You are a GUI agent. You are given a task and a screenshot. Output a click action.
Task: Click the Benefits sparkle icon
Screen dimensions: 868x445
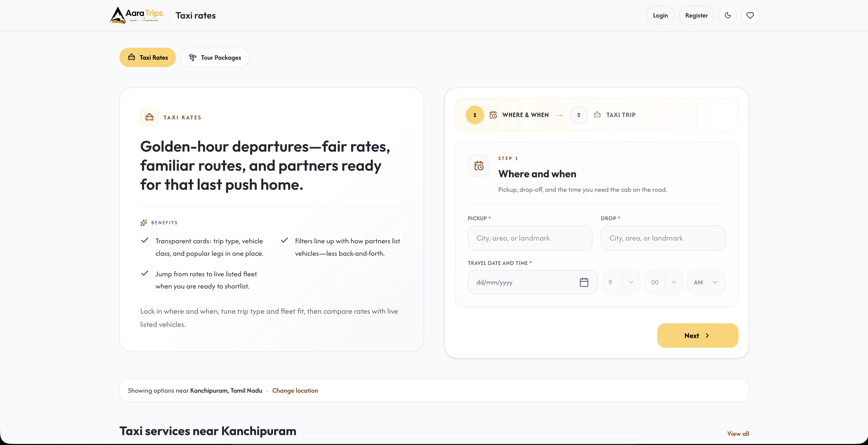[143, 222]
